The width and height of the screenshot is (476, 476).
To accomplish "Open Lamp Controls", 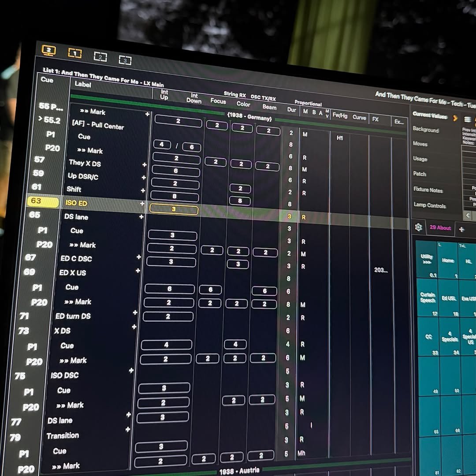I will click(x=430, y=205).
